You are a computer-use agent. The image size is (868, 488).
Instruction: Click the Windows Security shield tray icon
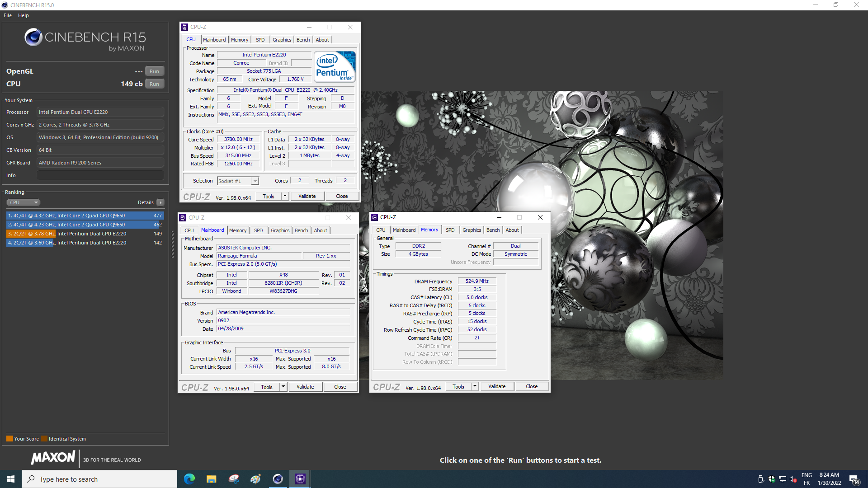point(772,479)
